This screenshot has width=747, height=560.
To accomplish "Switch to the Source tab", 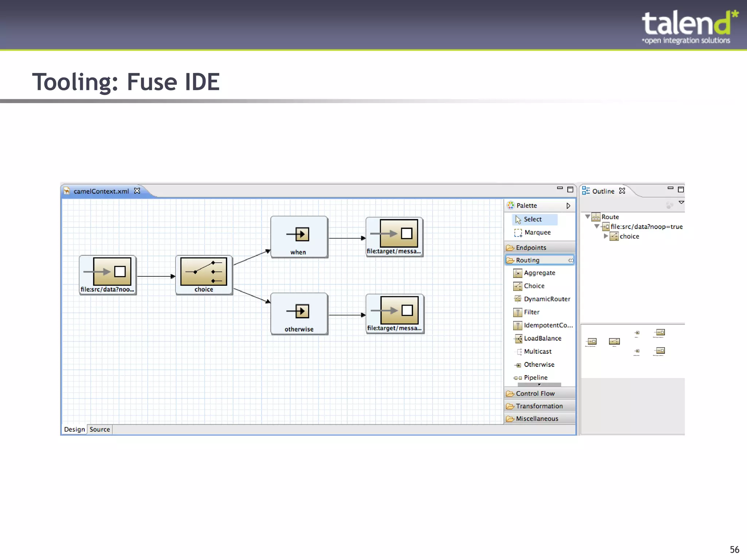I will 100,429.
